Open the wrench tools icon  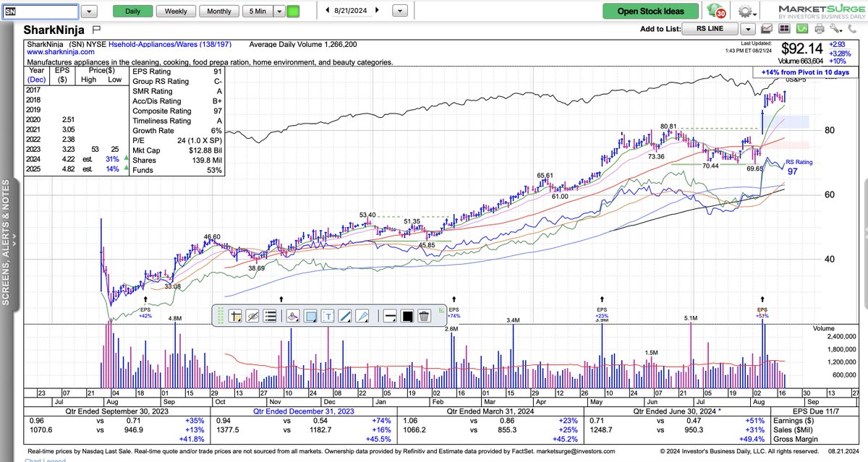point(835,28)
